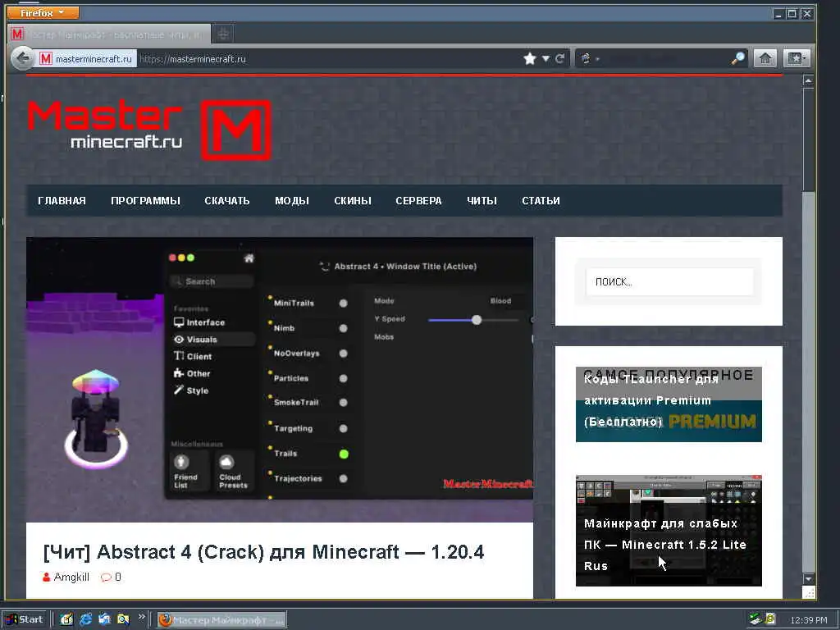Viewport: 840px width, 630px height.
Task: Launch Internet Explorer from quick launch
Action: point(85,619)
